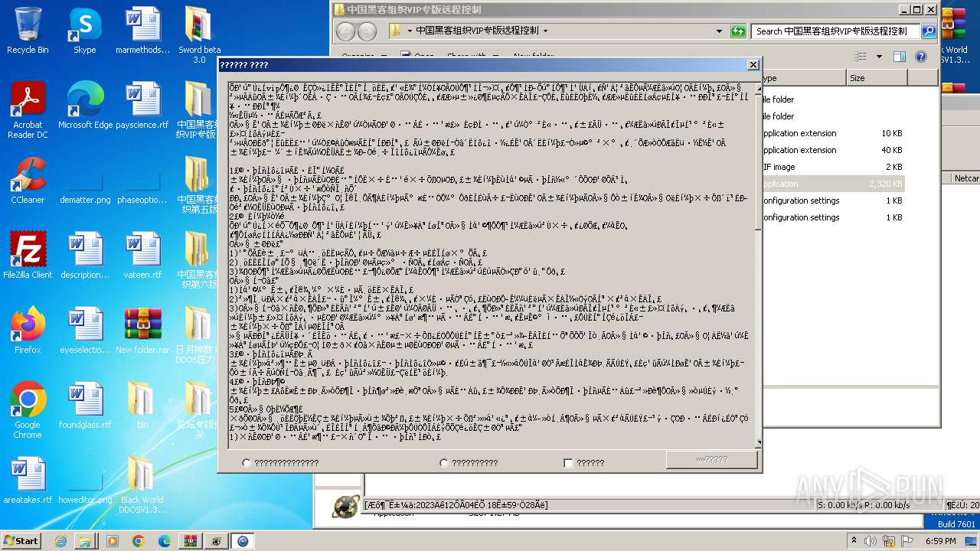Click the Start button
Viewport: 980px width, 551px height.
coord(21,541)
